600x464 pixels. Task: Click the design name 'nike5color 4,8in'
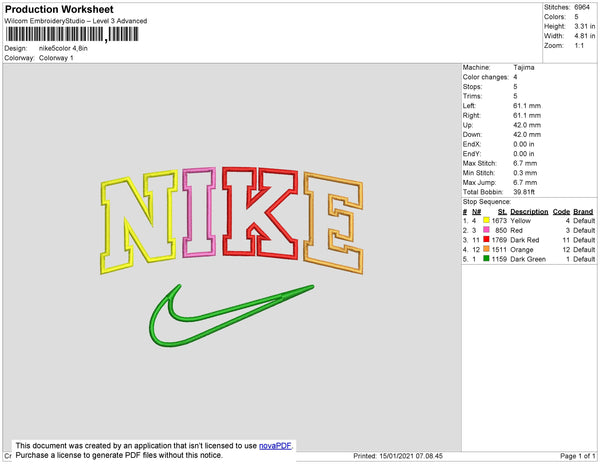click(x=63, y=49)
